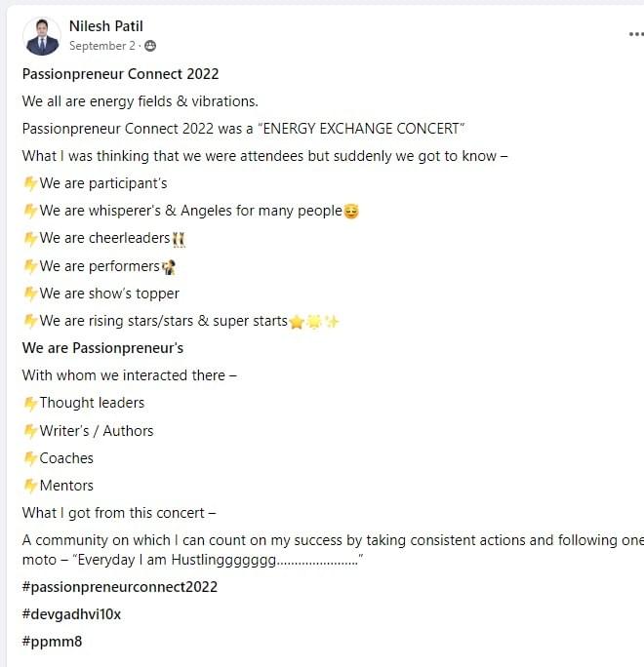The width and height of the screenshot is (644, 667).
Task: Click the smiling emoji after "many people"
Action: coord(351,211)
